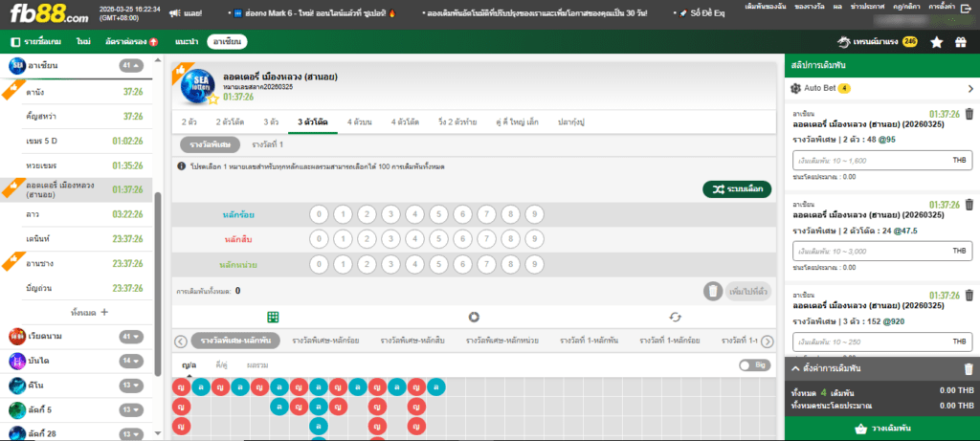Select เขมร 5 D in sidebar

click(x=77, y=142)
